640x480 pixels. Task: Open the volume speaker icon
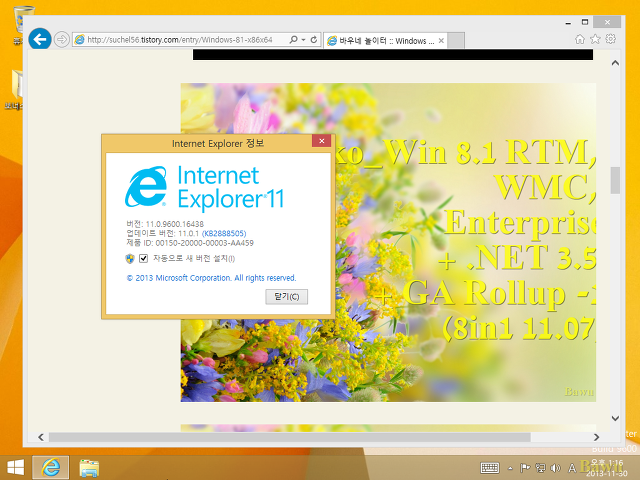click(555, 468)
